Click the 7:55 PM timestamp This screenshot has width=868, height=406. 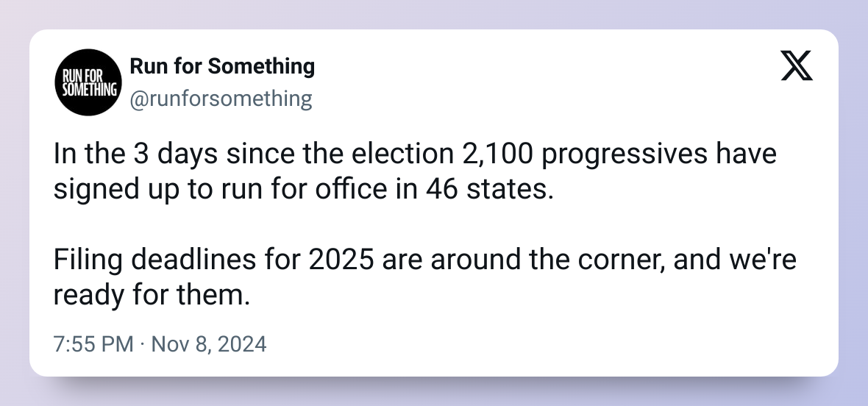(x=93, y=343)
